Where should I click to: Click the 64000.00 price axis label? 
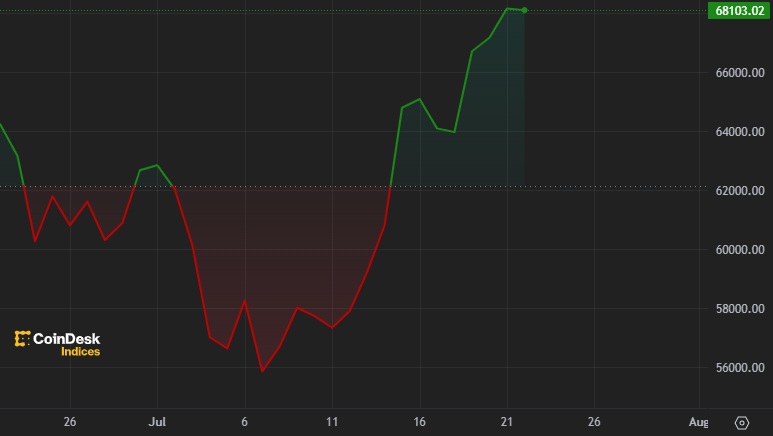(x=739, y=132)
